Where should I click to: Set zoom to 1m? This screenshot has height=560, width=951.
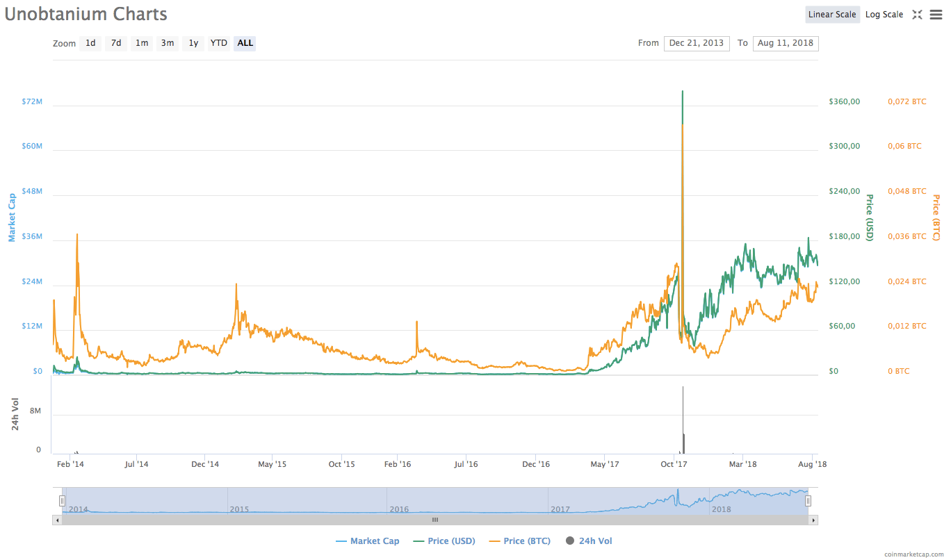pos(142,43)
